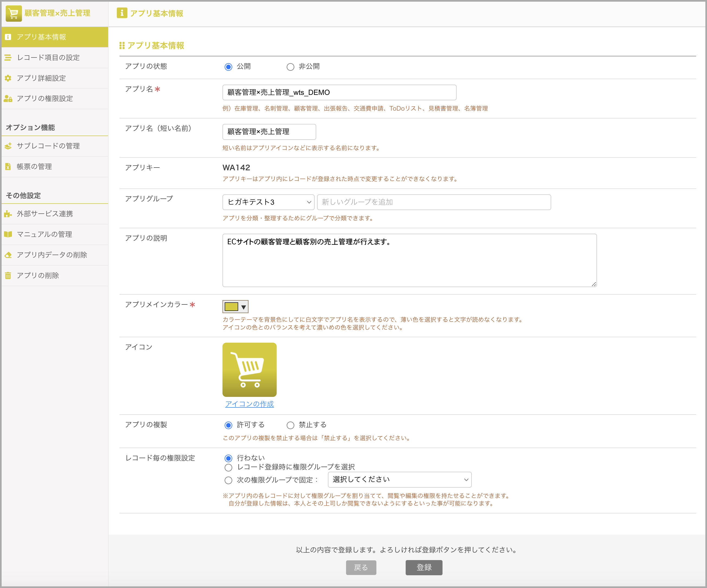Screen dimensions: 707x588
Task: Click the オプション機能 section heading
Action: point(30,128)
